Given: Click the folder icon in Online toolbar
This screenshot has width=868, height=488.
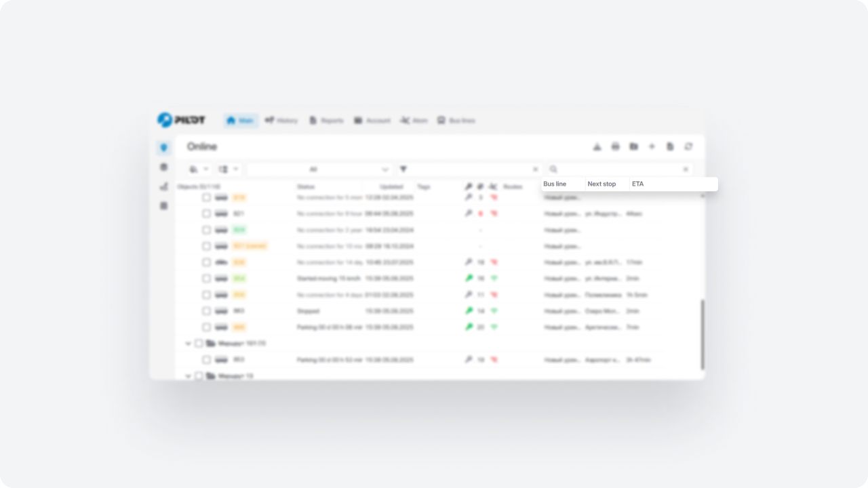Looking at the screenshot, I should (x=633, y=146).
